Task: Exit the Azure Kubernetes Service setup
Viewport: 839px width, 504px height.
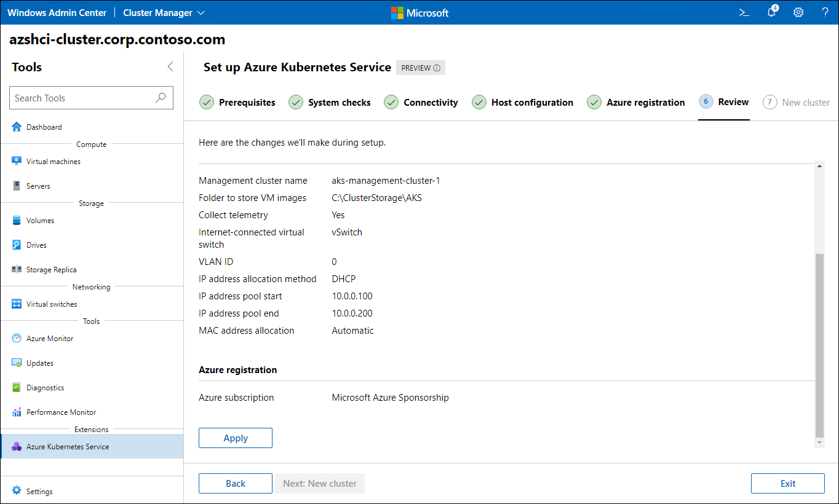Action: pos(787,483)
